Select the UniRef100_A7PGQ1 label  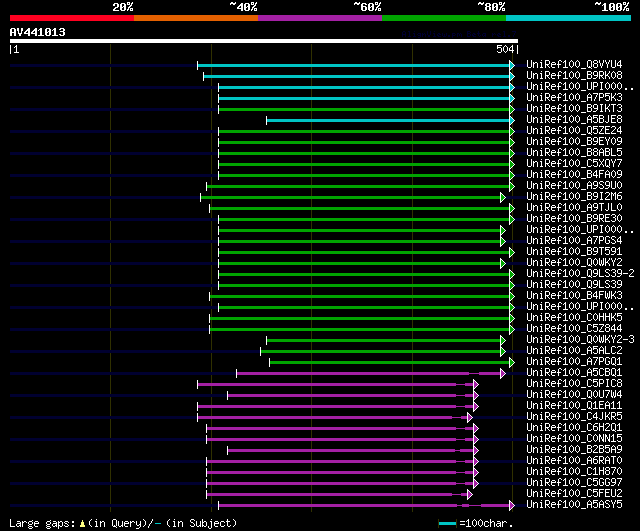pyautogui.click(x=574, y=362)
